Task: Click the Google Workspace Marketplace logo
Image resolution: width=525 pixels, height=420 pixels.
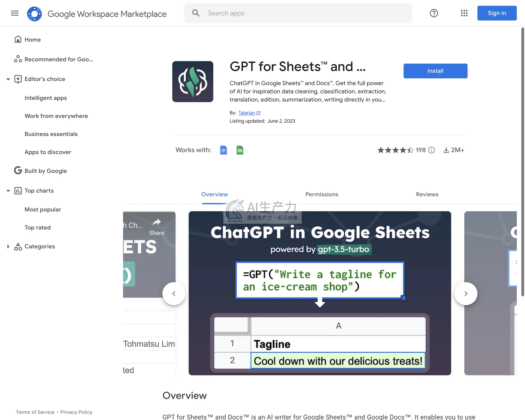Action: click(34, 14)
